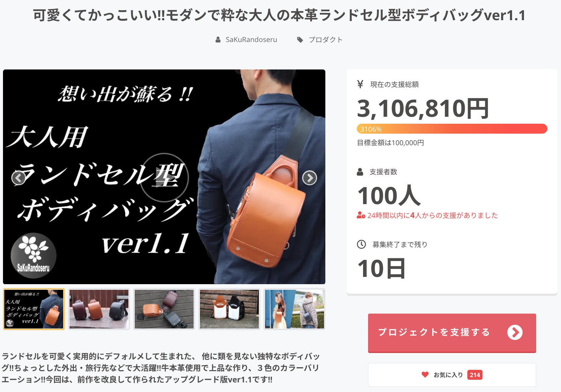Click the user icon beside SaKuRandoseru

click(x=218, y=40)
